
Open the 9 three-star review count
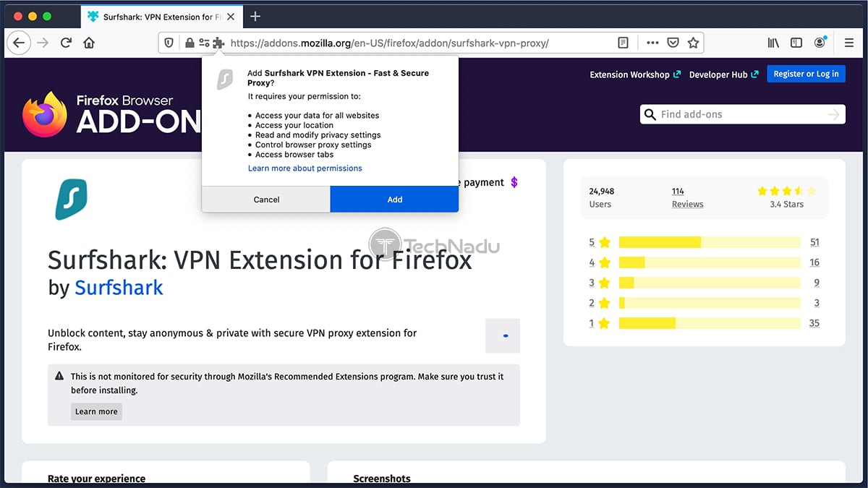[x=817, y=283]
